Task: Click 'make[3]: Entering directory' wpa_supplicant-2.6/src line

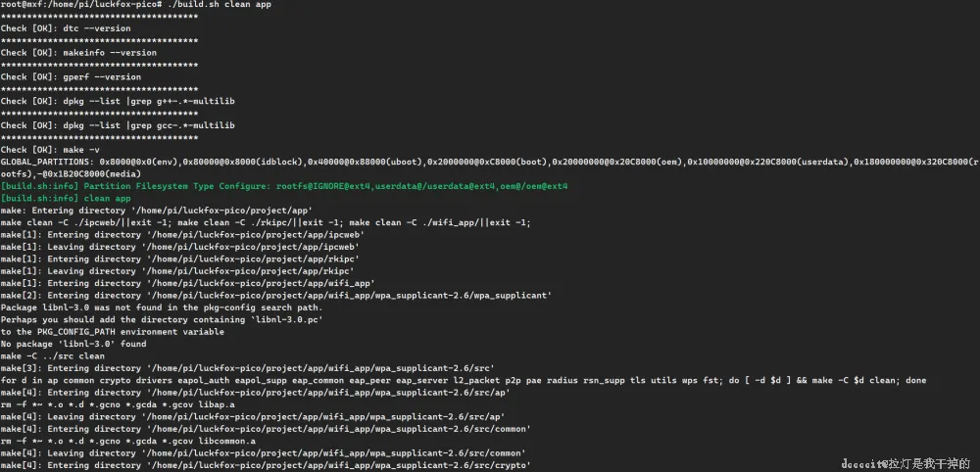Action: click(x=248, y=368)
